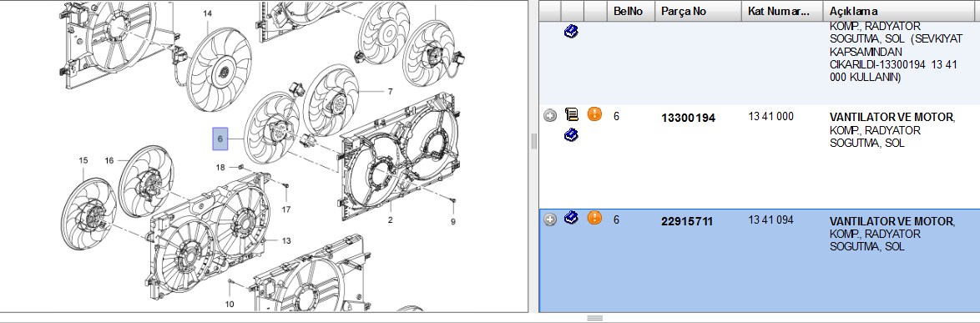Select callout number 16 in the diagram
Viewport: 980px width, 323px height.
109,160
